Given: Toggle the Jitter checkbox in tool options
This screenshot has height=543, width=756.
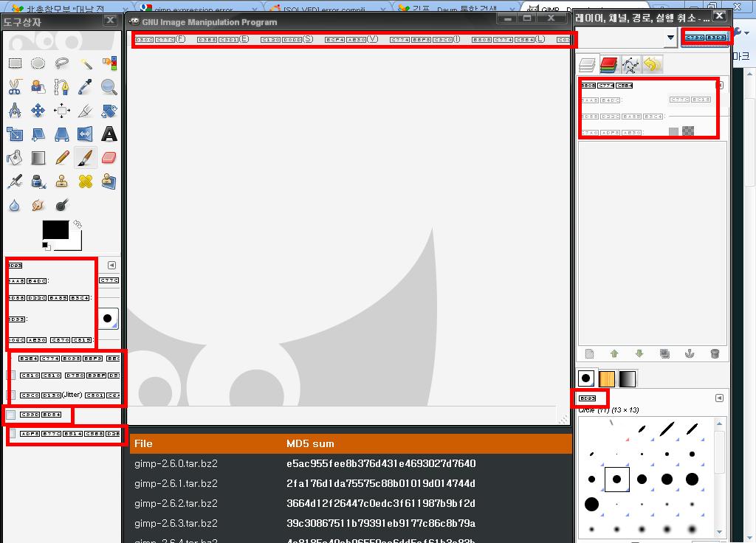Looking at the screenshot, I should coord(12,395).
